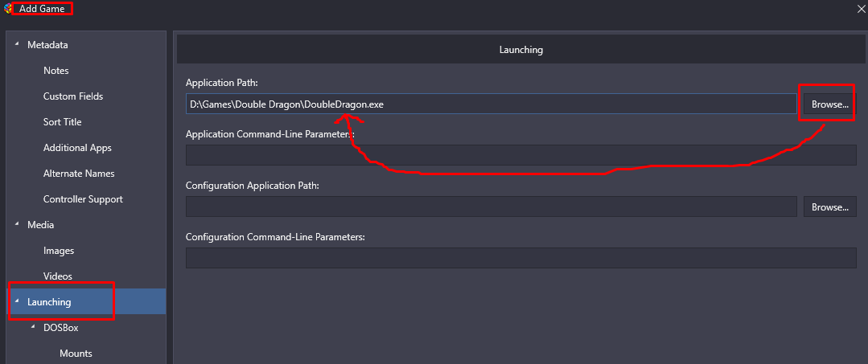Collapse the Launching section arrow
This screenshot has width=868, height=364.
pyautogui.click(x=16, y=301)
